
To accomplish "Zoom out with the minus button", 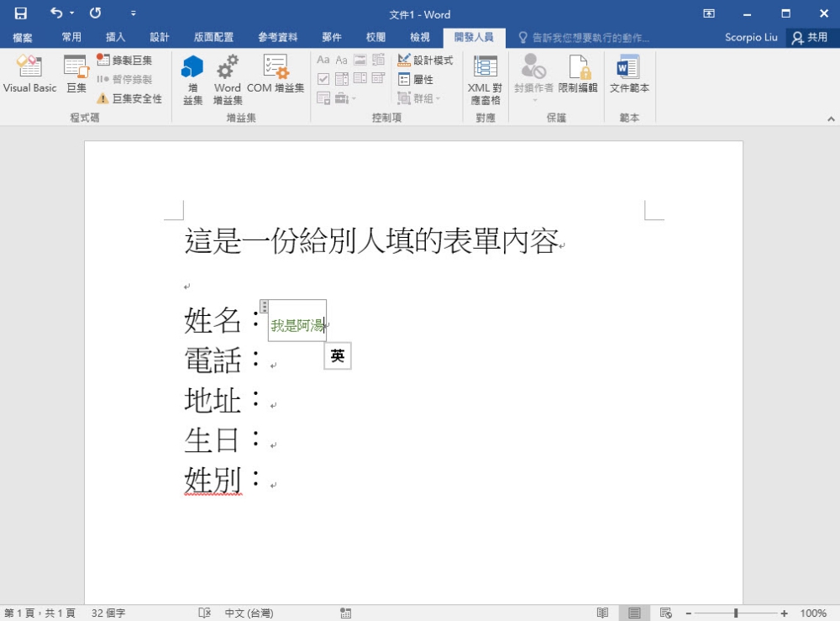I will (x=689, y=613).
